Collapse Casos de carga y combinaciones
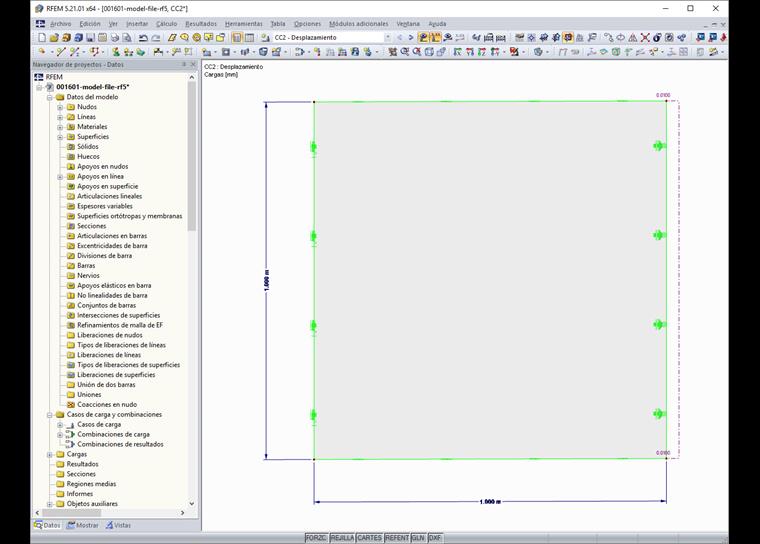 50,415
